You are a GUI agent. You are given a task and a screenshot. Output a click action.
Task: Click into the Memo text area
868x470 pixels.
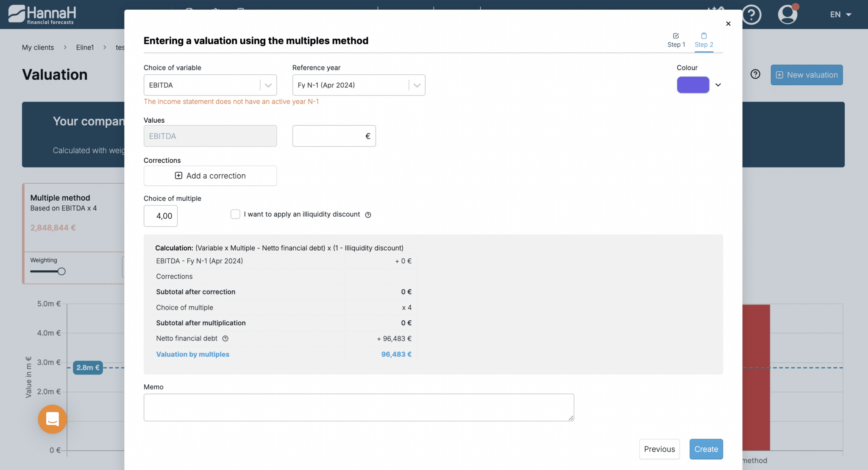358,407
